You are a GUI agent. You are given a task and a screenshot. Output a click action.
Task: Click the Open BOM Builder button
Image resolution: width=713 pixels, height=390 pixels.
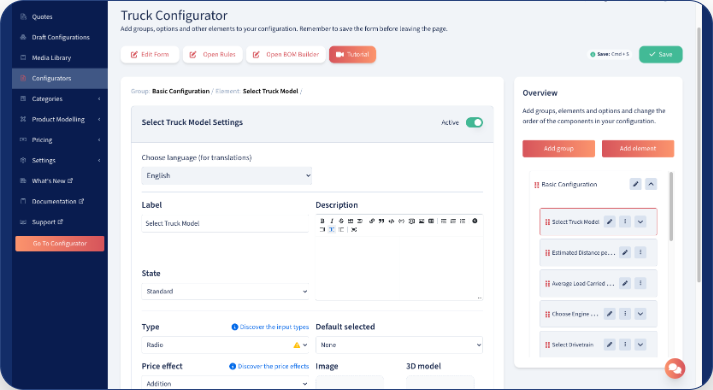tap(286, 55)
